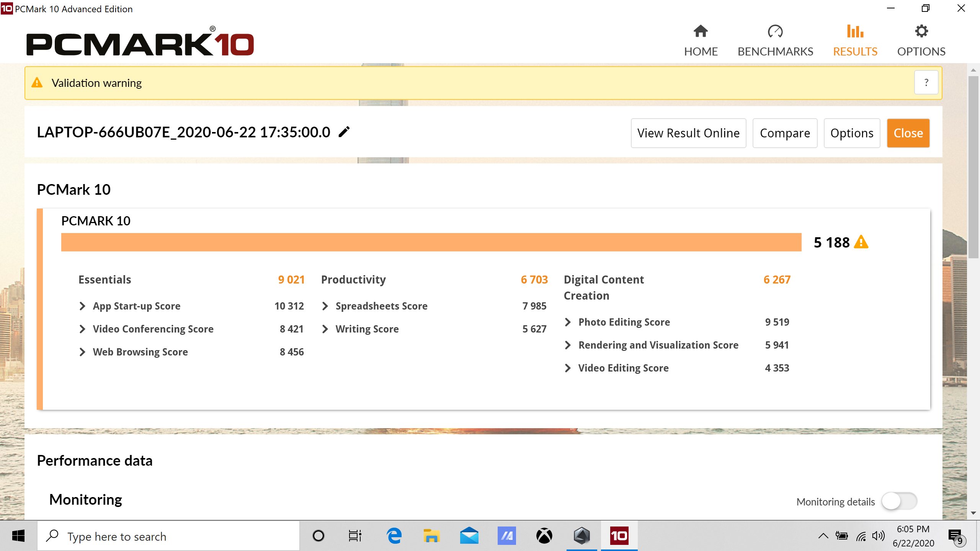Viewport: 980px width, 551px height.
Task: Open Mail app from taskbar
Action: tap(469, 536)
